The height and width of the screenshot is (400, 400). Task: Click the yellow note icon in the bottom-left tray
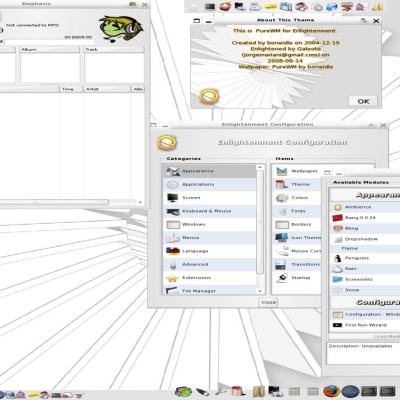(33, 395)
